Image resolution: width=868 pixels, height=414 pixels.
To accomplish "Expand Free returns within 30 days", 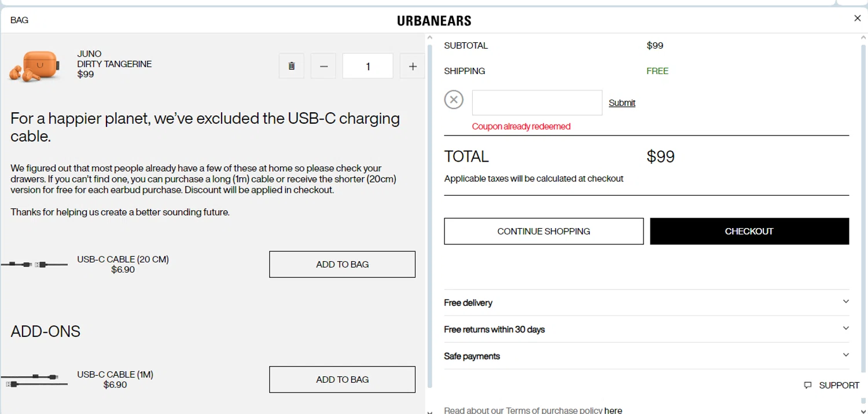I will pos(646,329).
